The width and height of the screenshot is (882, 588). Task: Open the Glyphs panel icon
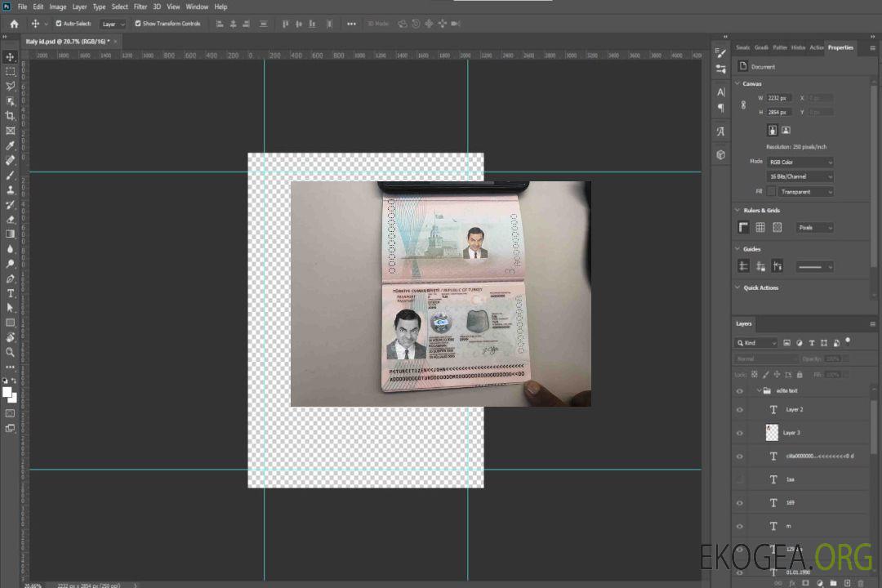click(x=721, y=131)
